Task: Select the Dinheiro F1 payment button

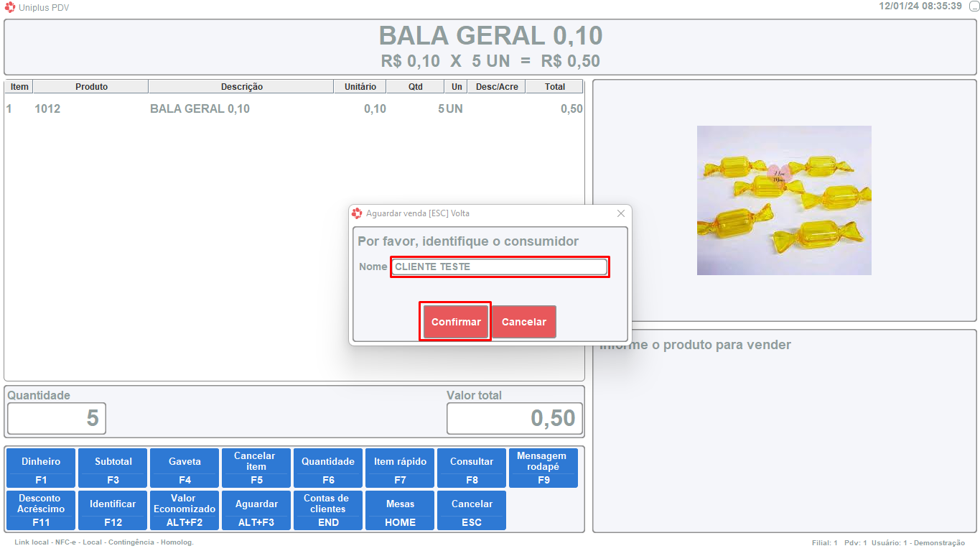Action: pyautogui.click(x=41, y=468)
